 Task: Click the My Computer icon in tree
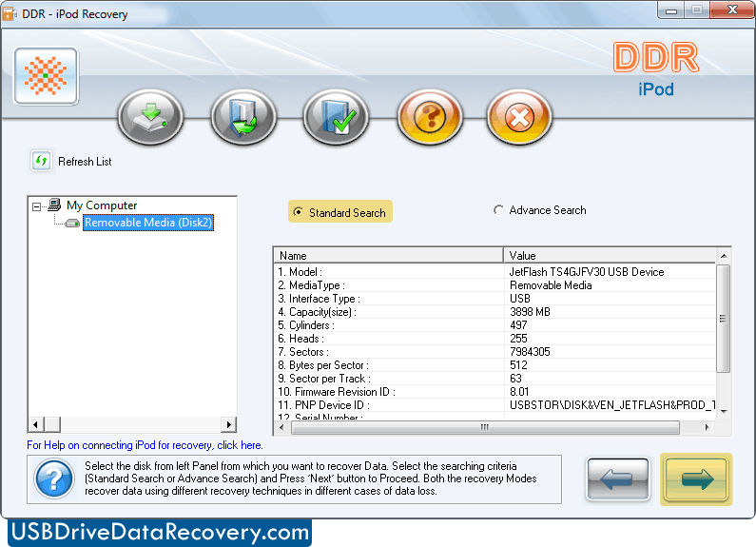[54, 205]
